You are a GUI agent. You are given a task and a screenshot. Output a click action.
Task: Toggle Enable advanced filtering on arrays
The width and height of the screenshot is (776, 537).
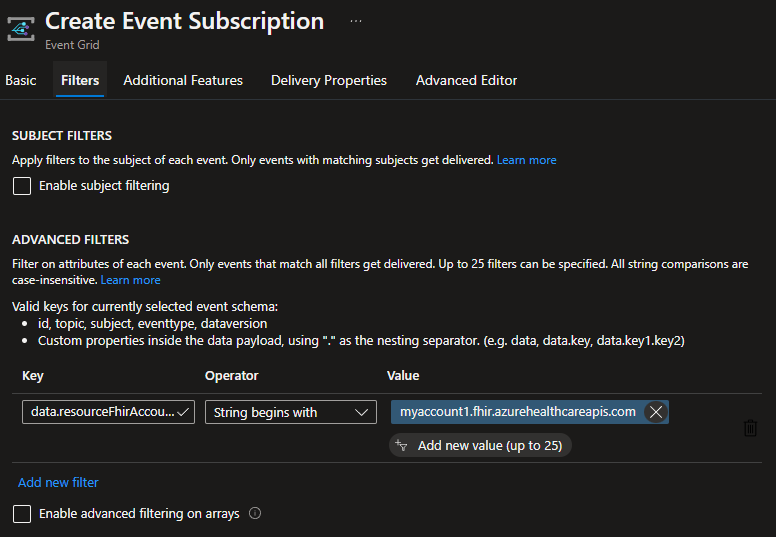pos(21,514)
